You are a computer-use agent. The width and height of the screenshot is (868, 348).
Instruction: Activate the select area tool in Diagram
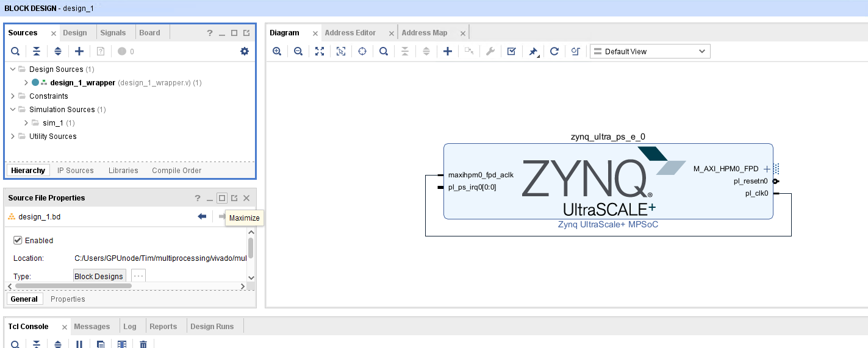click(x=341, y=51)
